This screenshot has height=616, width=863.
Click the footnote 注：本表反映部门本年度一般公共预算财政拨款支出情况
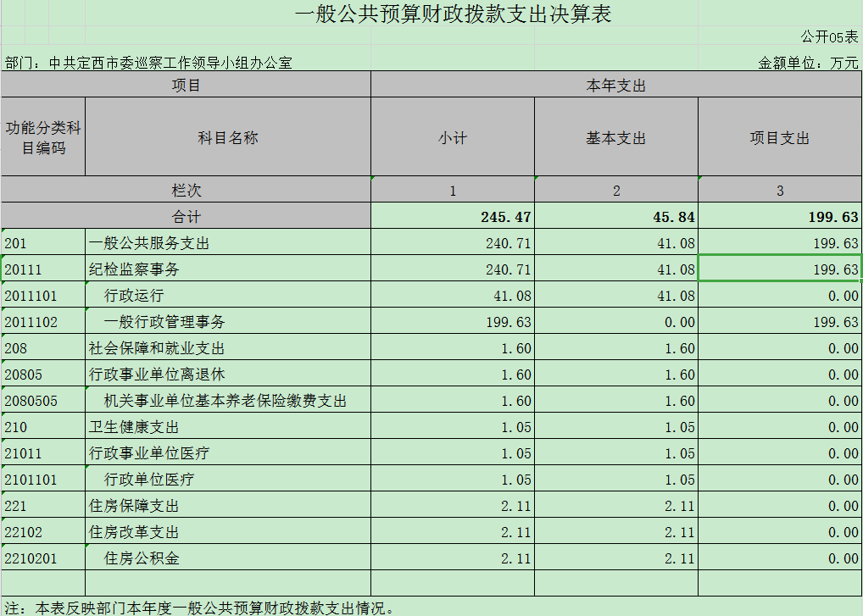(200, 608)
